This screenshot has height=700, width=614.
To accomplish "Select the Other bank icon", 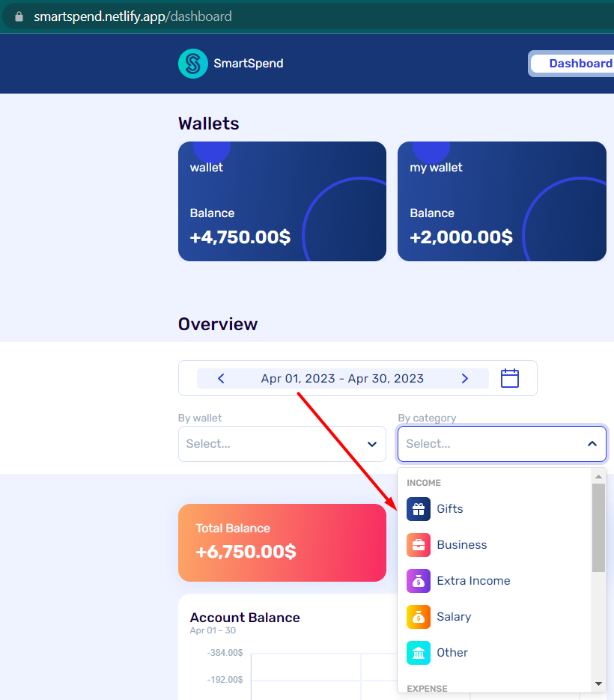I will pyautogui.click(x=418, y=653).
